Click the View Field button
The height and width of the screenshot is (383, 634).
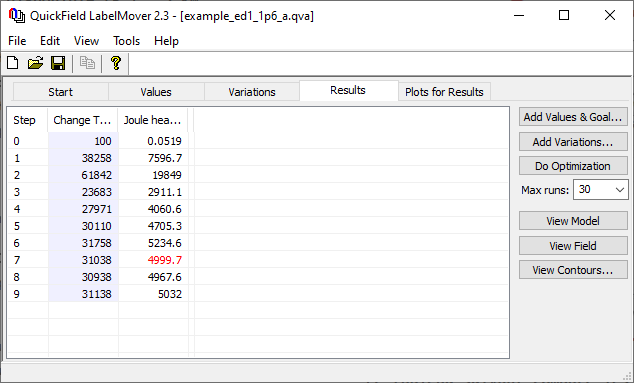[x=573, y=245]
